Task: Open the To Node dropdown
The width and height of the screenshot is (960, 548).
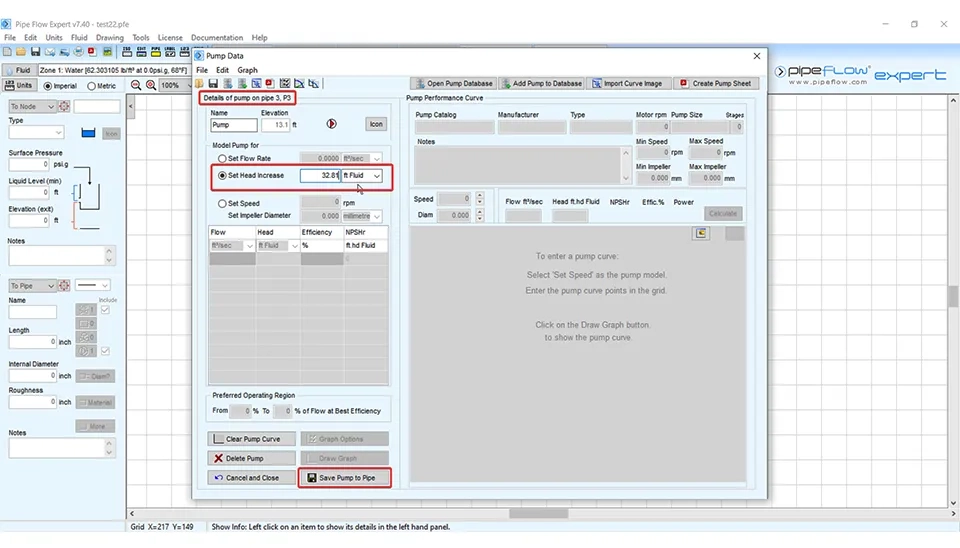Action: (x=30, y=106)
